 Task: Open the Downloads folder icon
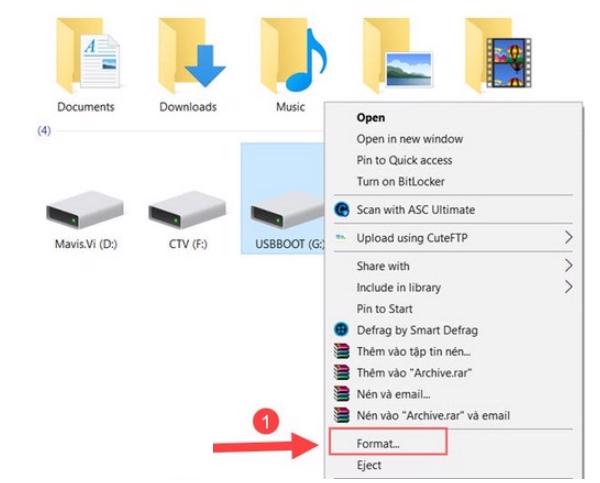[191, 55]
